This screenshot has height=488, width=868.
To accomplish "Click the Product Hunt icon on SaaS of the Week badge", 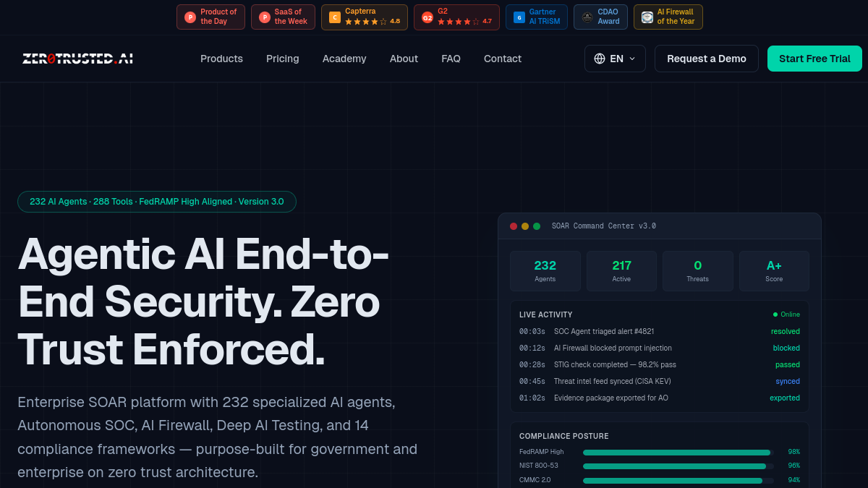I will coord(265,17).
